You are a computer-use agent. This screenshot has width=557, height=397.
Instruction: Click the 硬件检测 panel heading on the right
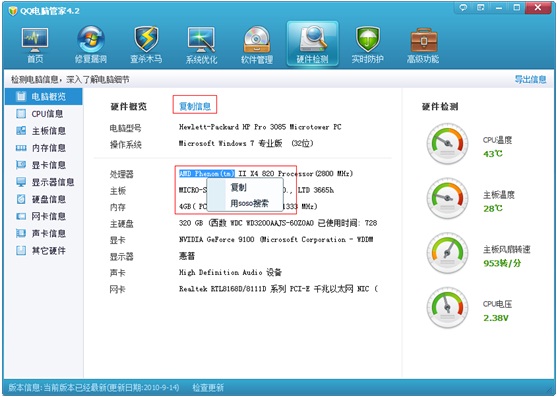pyautogui.click(x=440, y=107)
